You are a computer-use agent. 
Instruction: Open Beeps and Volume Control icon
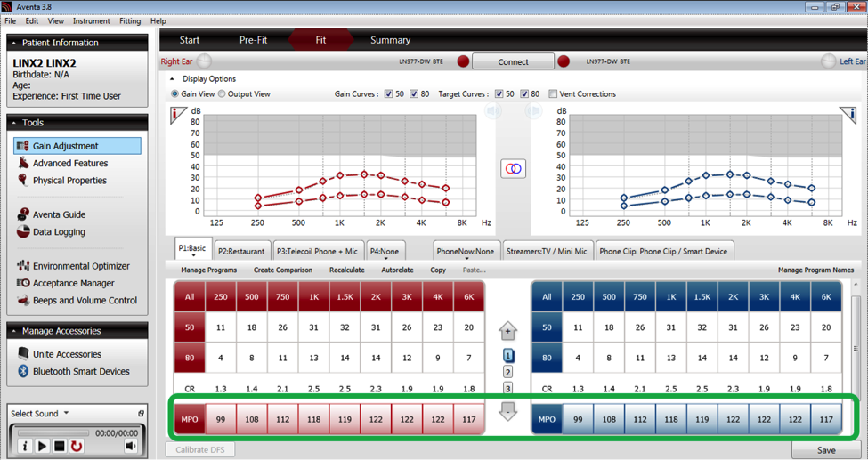pos(23,300)
